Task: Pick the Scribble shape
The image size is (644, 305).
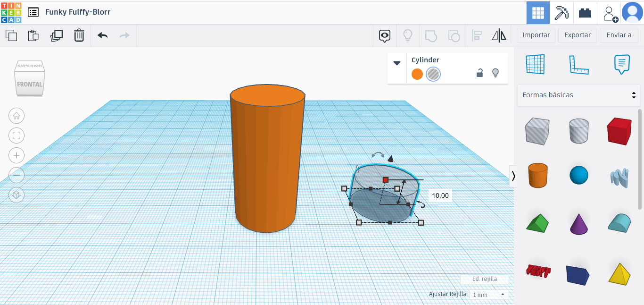Action: click(x=619, y=178)
